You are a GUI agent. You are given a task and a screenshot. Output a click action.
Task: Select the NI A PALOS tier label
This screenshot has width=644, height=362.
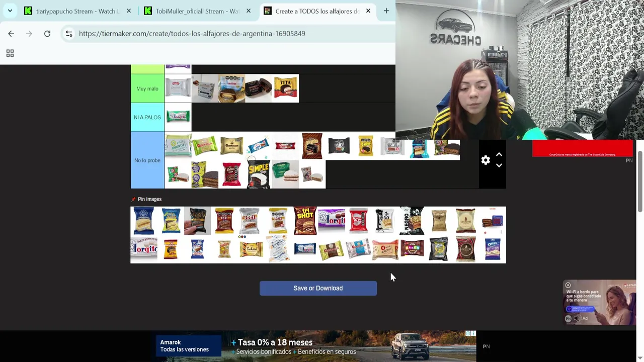click(147, 117)
